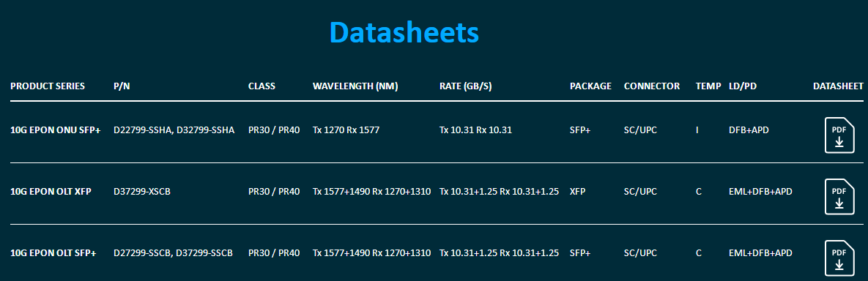
Task: Select the 10G EPON OLT SFP+ product name
Action: [53, 253]
